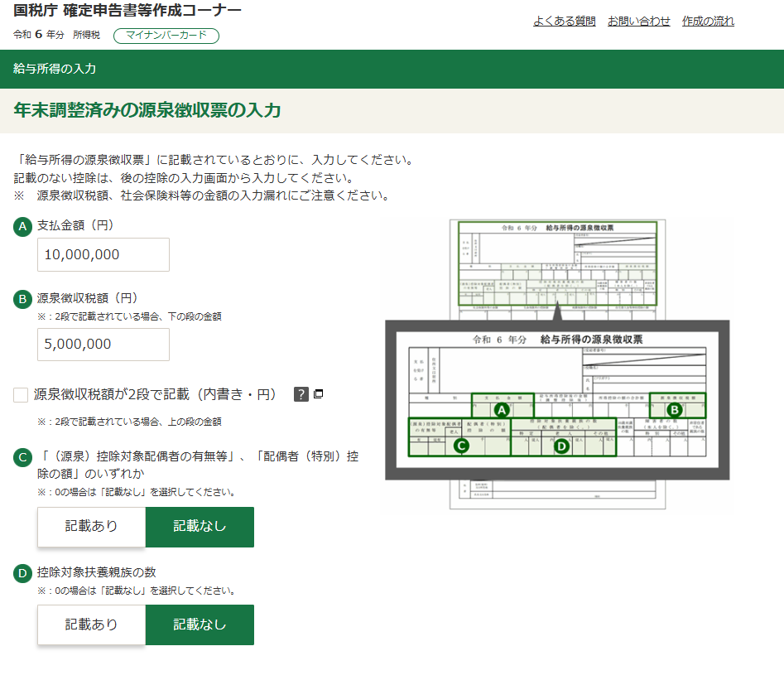Select 記載なし for 控除対象配偶者 item C
Viewport: 784px width, 680px height.
tap(200, 527)
